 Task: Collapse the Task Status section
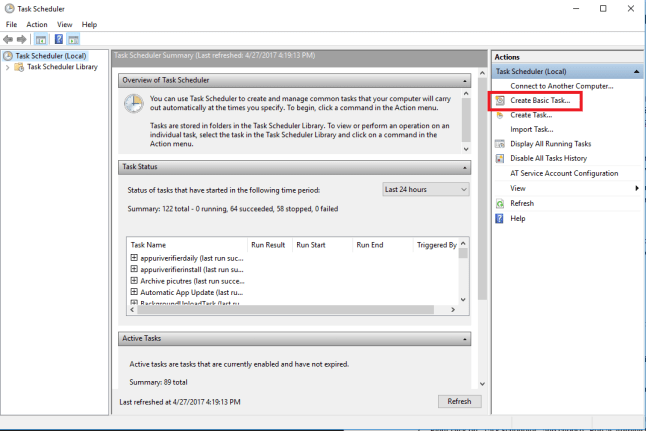465,168
